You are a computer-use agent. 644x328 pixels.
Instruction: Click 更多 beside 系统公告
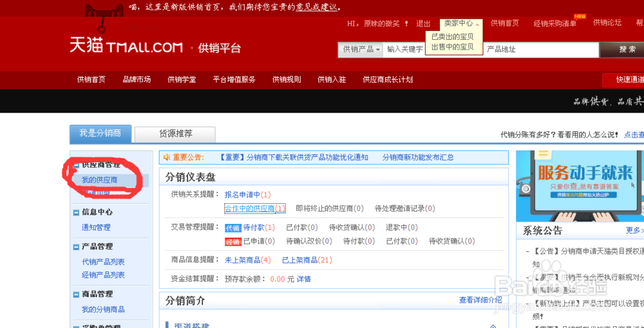click(x=633, y=230)
